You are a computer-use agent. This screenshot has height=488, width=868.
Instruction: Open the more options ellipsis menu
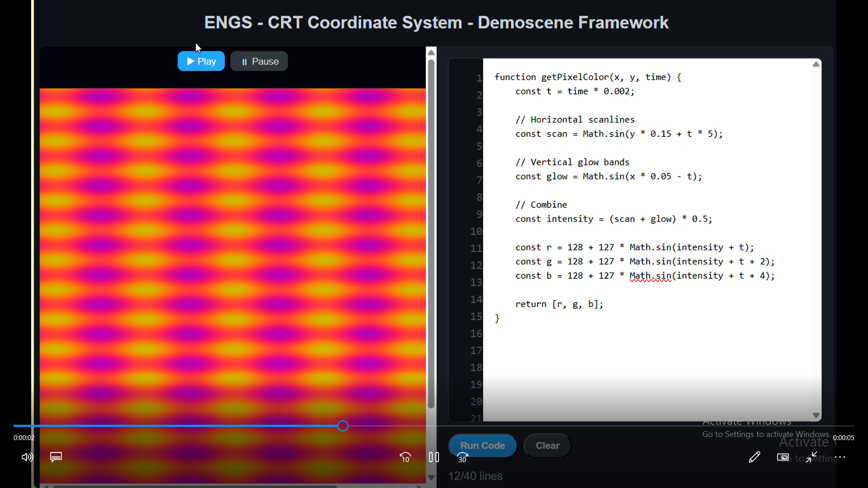[840, 457]
